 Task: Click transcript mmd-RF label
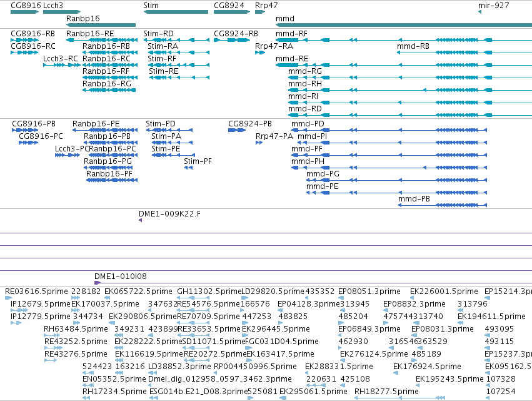(291, 34)
